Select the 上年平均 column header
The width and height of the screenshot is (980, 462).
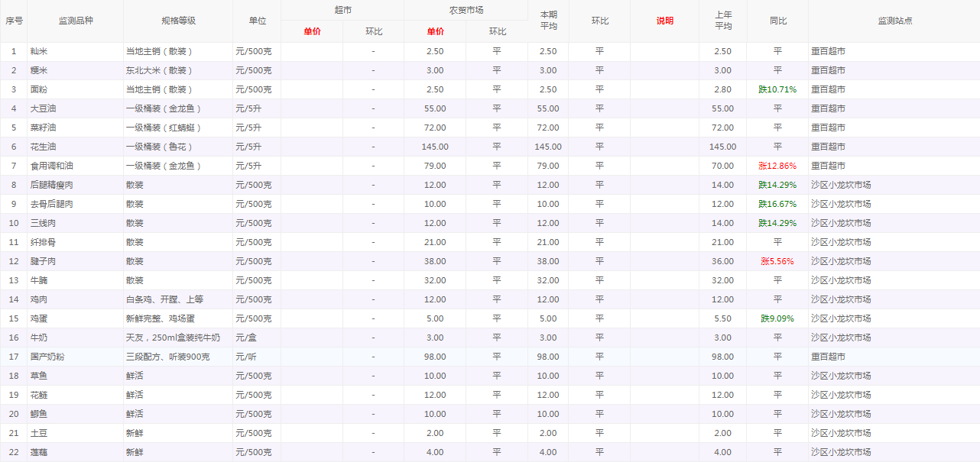[722, 21]
